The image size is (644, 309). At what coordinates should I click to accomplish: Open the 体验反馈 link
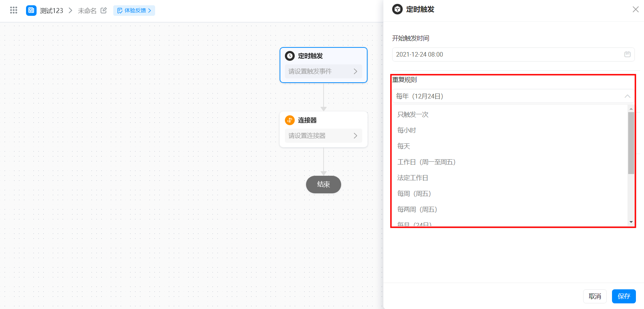[134, 11]
